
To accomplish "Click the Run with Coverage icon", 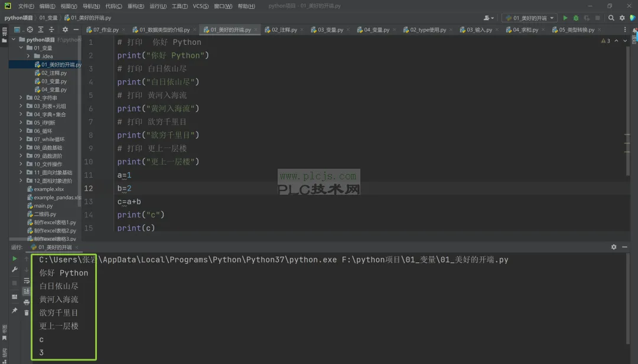I will 587,18.
